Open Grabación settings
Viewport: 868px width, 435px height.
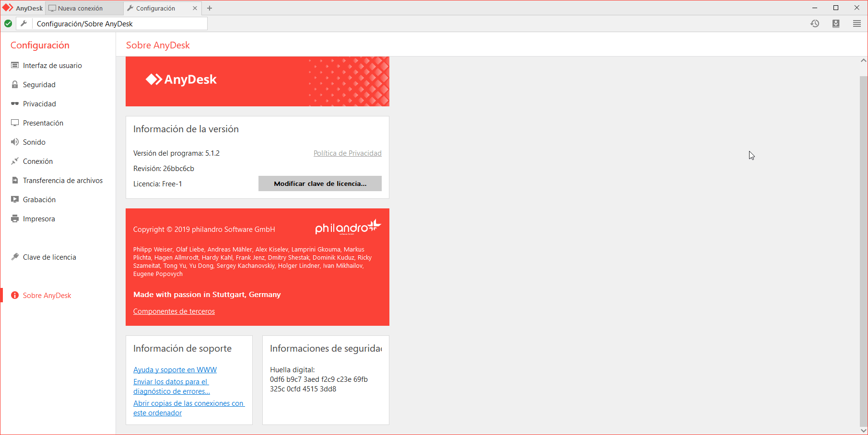click(39, 200)
